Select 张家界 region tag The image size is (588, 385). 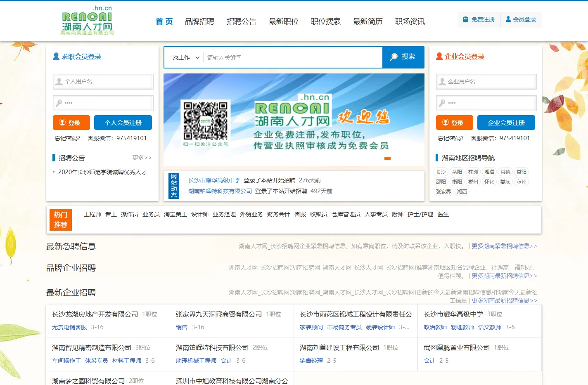tap(443, 191)
